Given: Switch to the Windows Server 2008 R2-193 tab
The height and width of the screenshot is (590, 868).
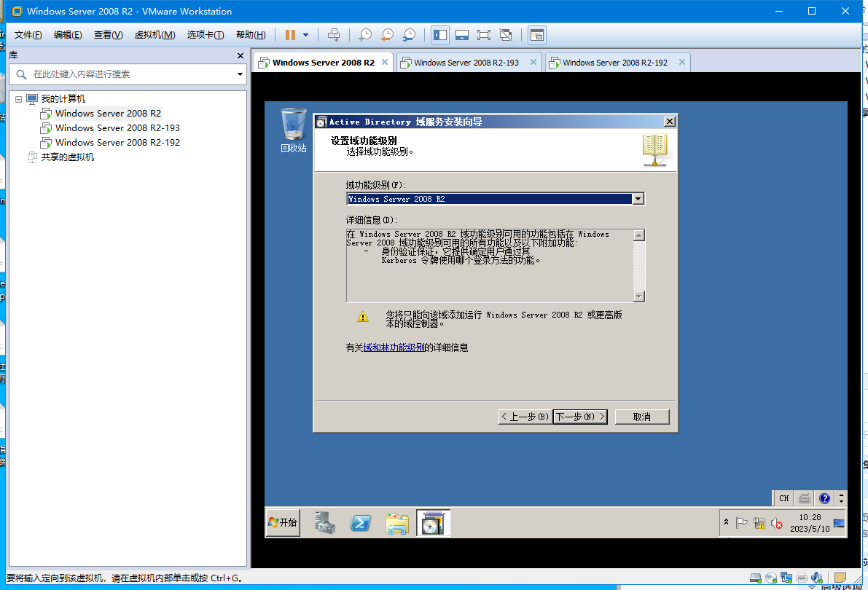Looking at the screenshot, I should pyautogui.click(x=466, y=63).
